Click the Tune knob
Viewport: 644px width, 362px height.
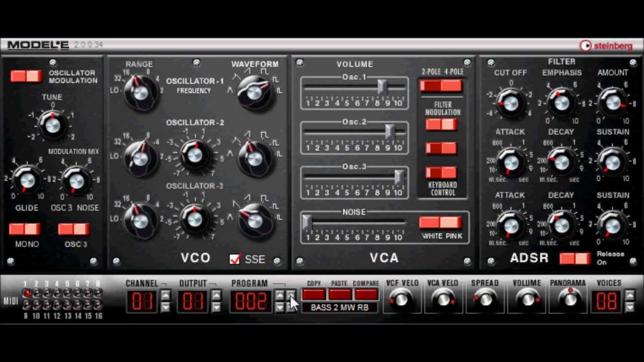tap(52, 124)
